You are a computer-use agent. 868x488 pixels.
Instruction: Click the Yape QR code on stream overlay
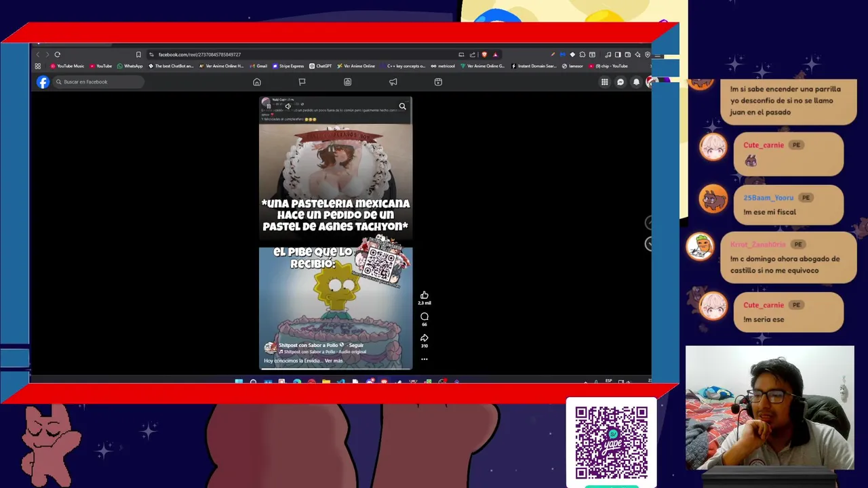612,443
